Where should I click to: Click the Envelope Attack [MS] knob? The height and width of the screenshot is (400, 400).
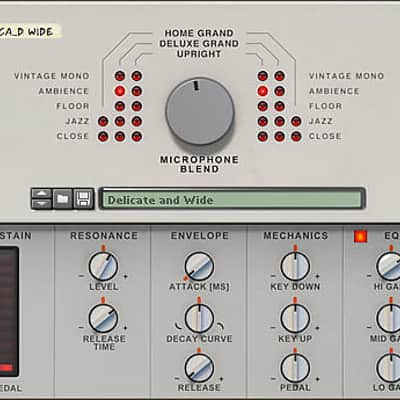click(199, 266)
